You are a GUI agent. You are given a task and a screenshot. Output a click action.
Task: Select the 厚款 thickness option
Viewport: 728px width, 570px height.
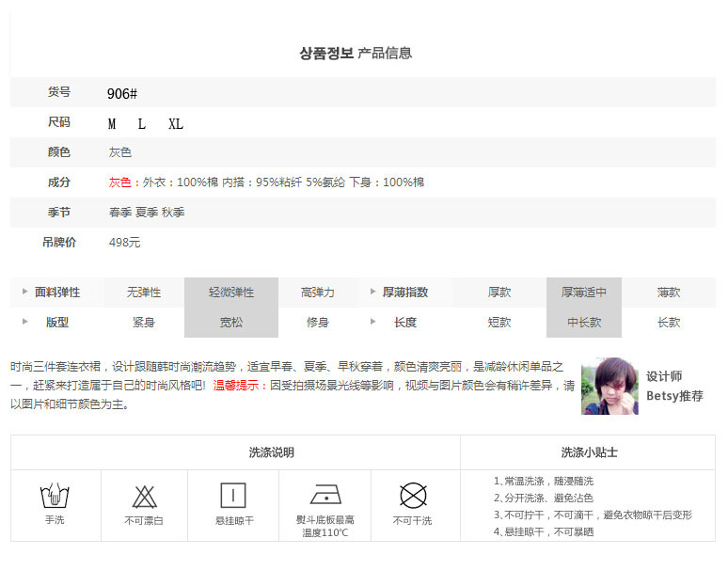pos(499,293)
